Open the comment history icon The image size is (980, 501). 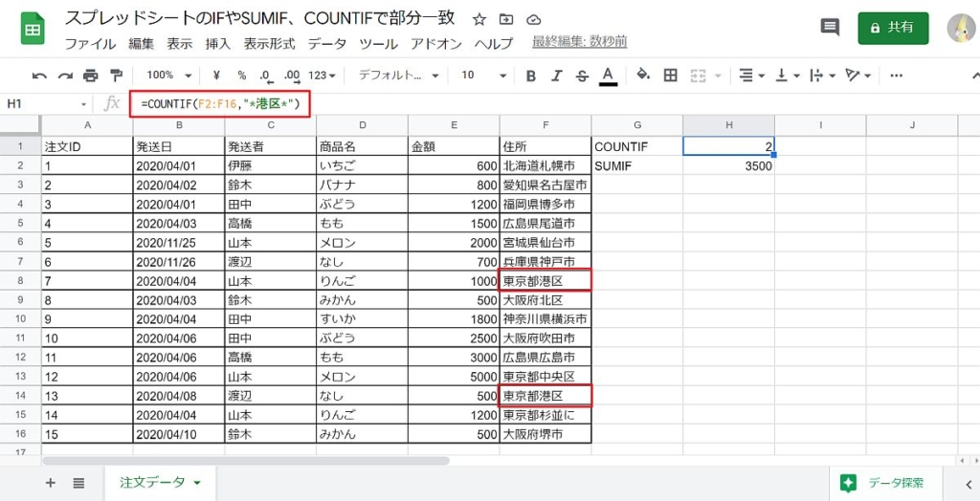pyautogui.click(x=830, y=28)
